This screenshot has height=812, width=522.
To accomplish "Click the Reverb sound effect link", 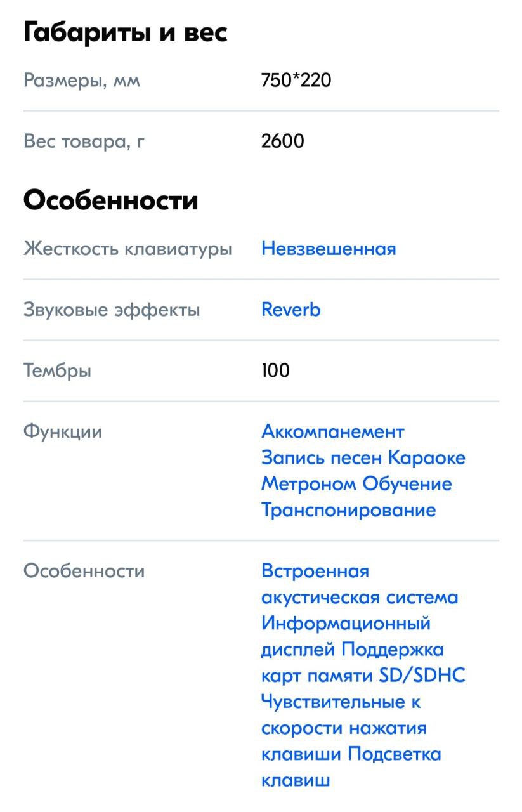I will pyautogui.click(x=291, y=310).
